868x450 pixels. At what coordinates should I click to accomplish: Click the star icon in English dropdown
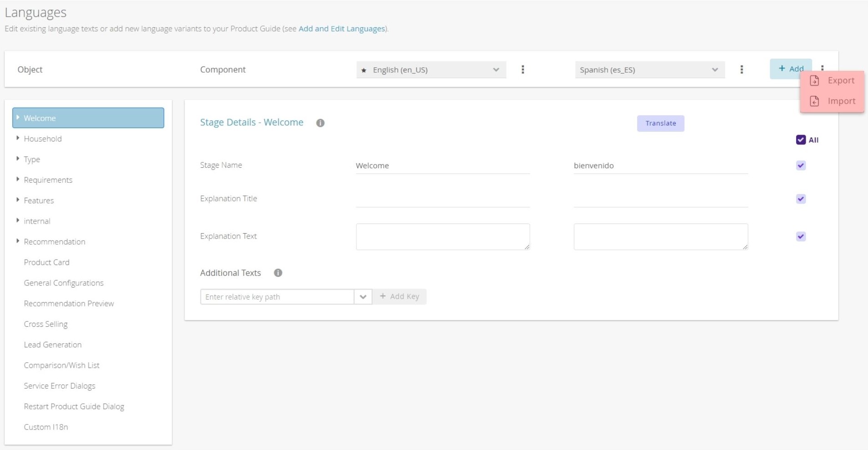[364, 70]
